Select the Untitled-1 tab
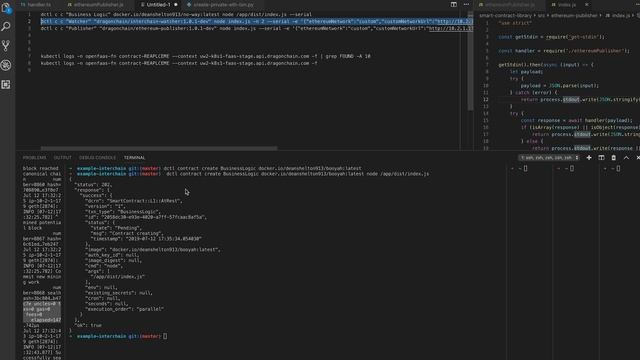Viewport: 640px width, 360px height. [x=158, y=4]
